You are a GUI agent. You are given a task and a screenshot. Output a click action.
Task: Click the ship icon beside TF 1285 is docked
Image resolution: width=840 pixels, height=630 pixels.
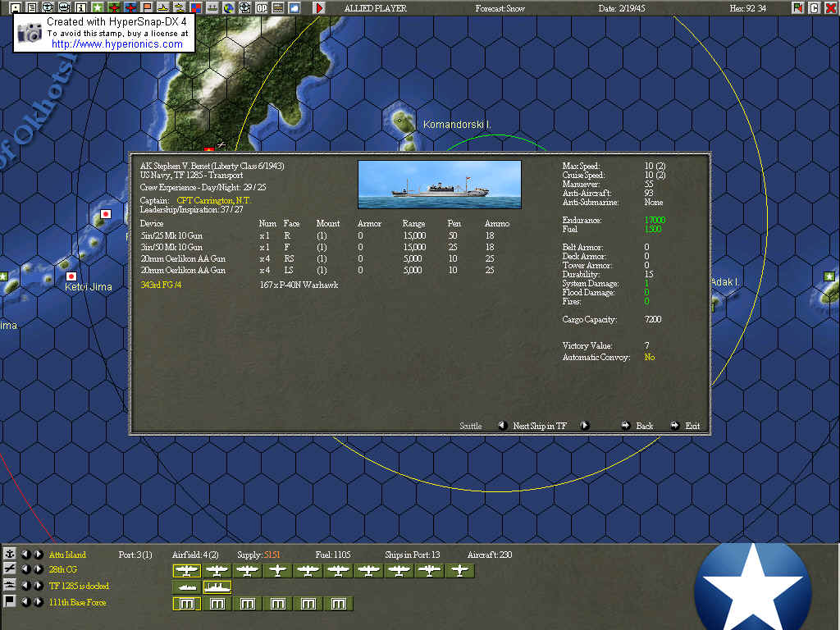point(9,586)
